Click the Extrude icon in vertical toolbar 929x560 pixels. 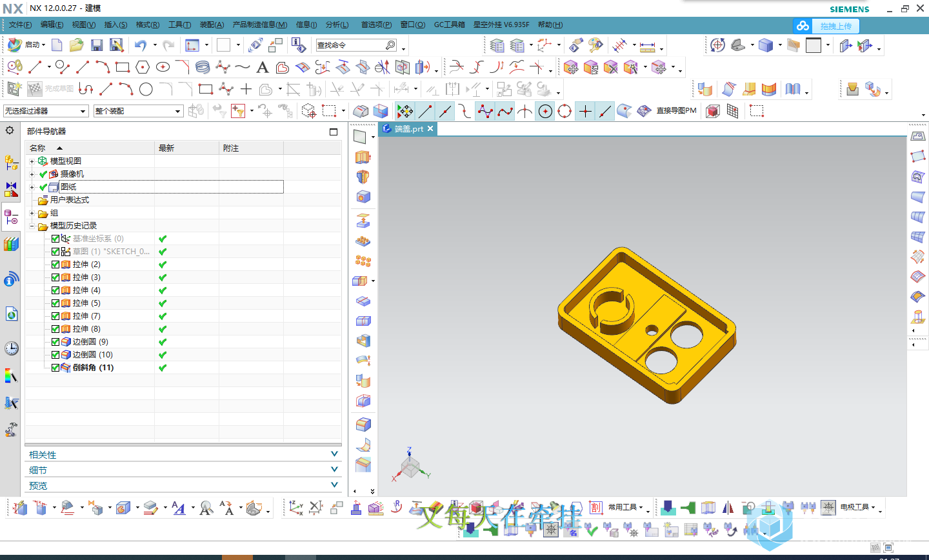click(363, 157)
